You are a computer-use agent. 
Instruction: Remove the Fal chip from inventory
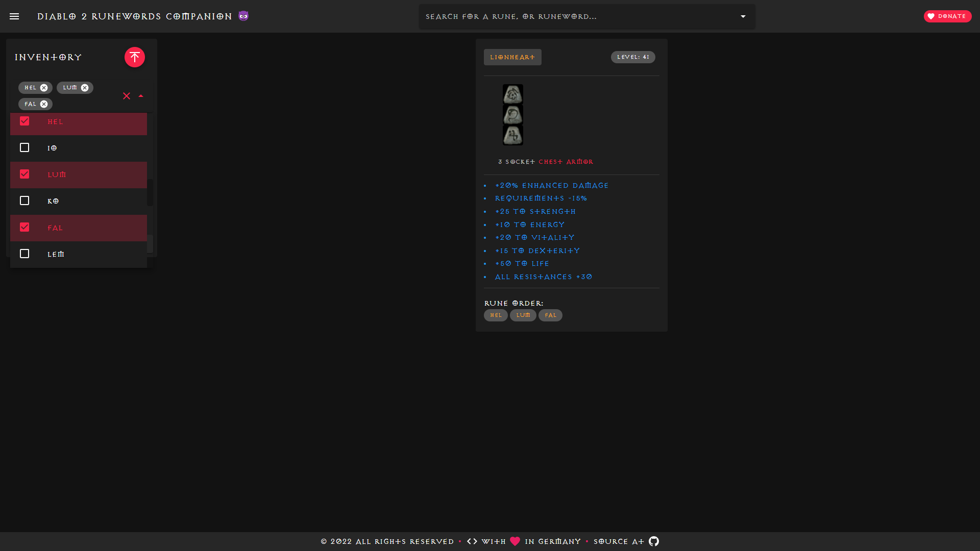pos(44,104)
